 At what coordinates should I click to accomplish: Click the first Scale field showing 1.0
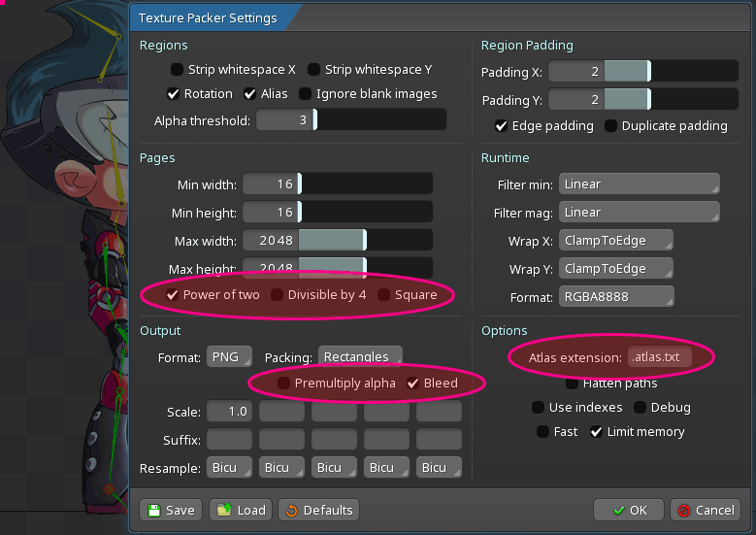tap(229, 412)
